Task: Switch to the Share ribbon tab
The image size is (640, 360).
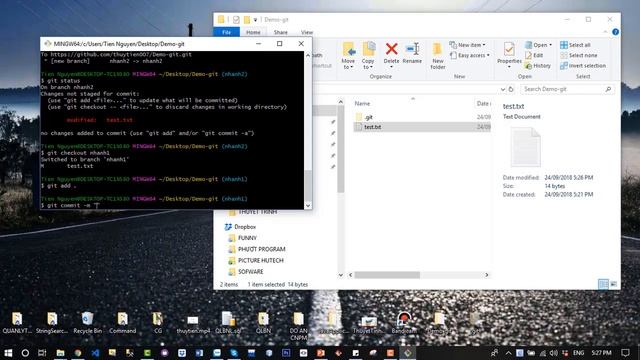Action: tap(280, 32)
